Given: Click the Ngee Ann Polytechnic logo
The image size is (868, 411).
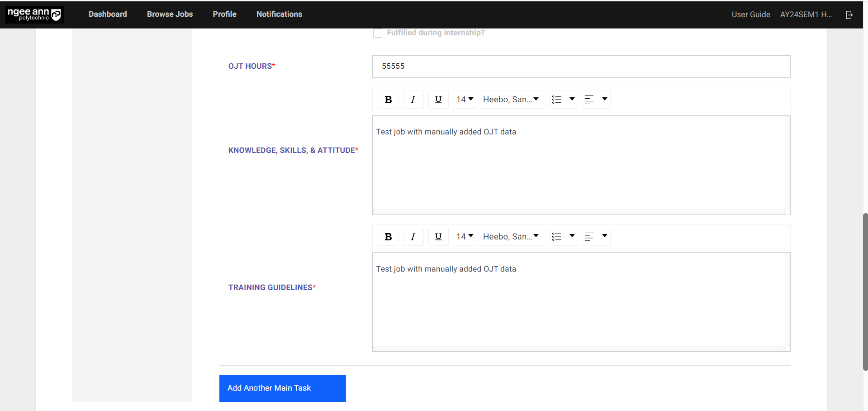Looking at the screenshot, I should pos(34,14).
